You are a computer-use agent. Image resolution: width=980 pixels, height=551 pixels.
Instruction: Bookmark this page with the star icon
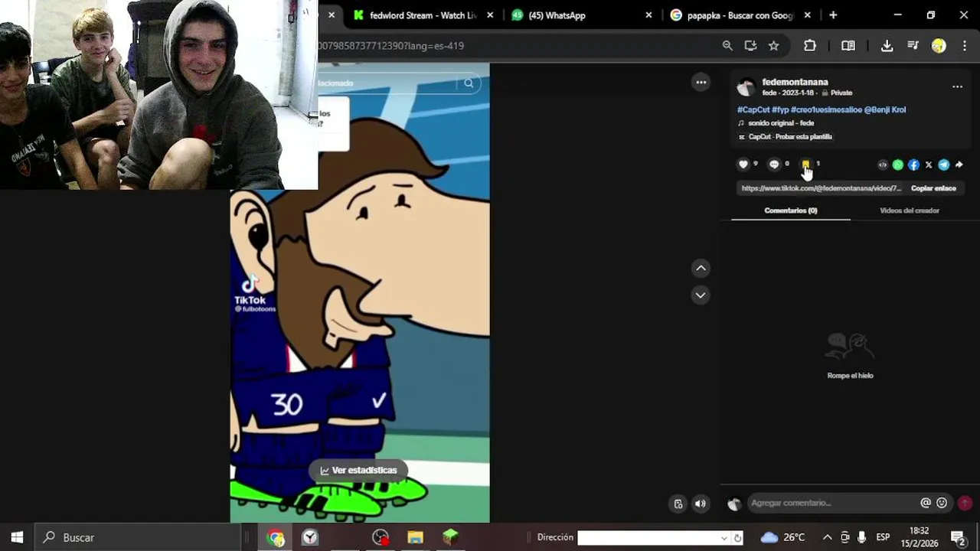[774, 46]
